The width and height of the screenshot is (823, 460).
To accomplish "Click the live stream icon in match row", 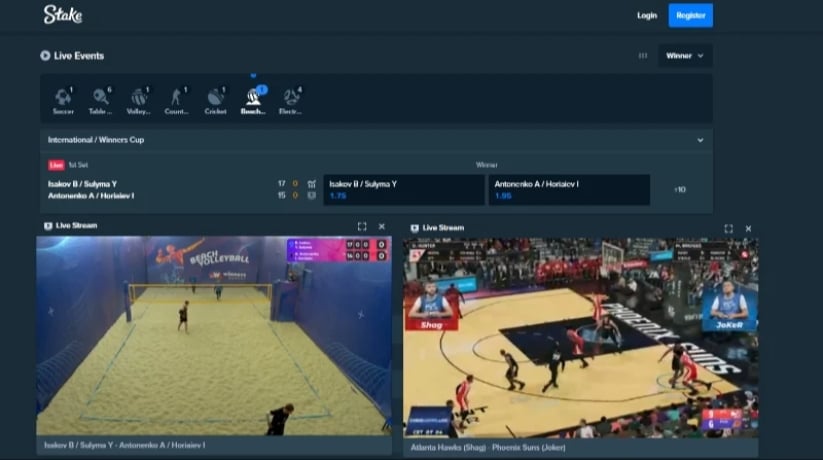I will tap(312, 195).
